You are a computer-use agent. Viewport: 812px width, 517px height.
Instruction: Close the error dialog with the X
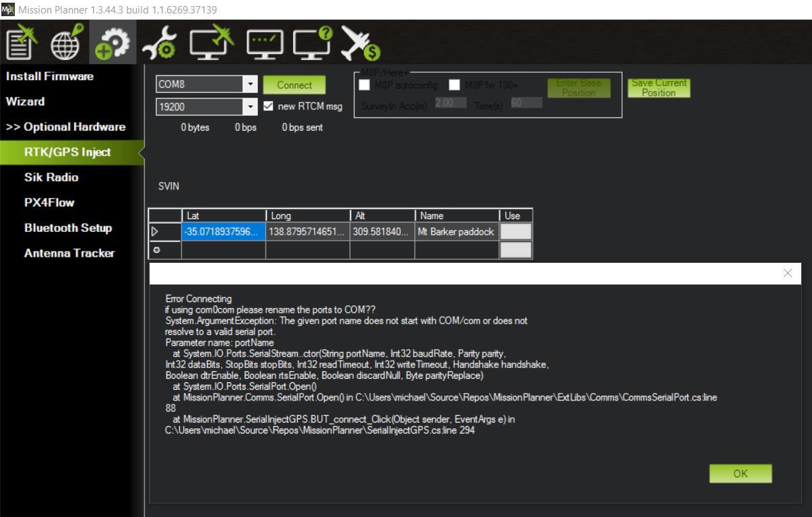click(x=788, y=274)
